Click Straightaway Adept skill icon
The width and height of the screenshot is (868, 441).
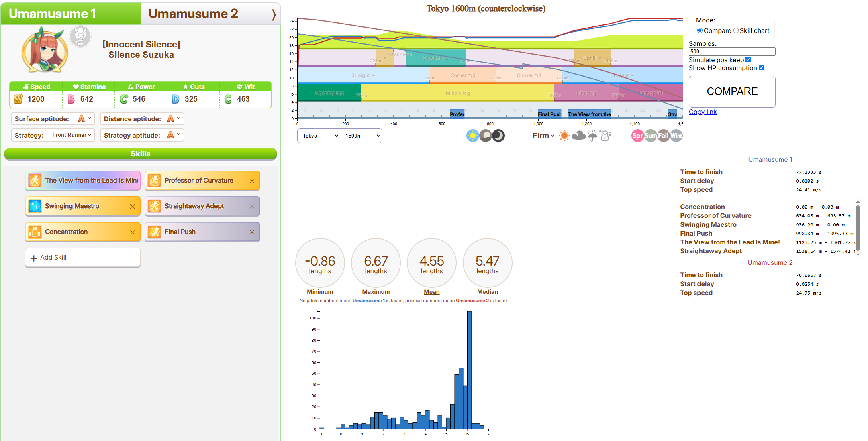click(154, 206)
